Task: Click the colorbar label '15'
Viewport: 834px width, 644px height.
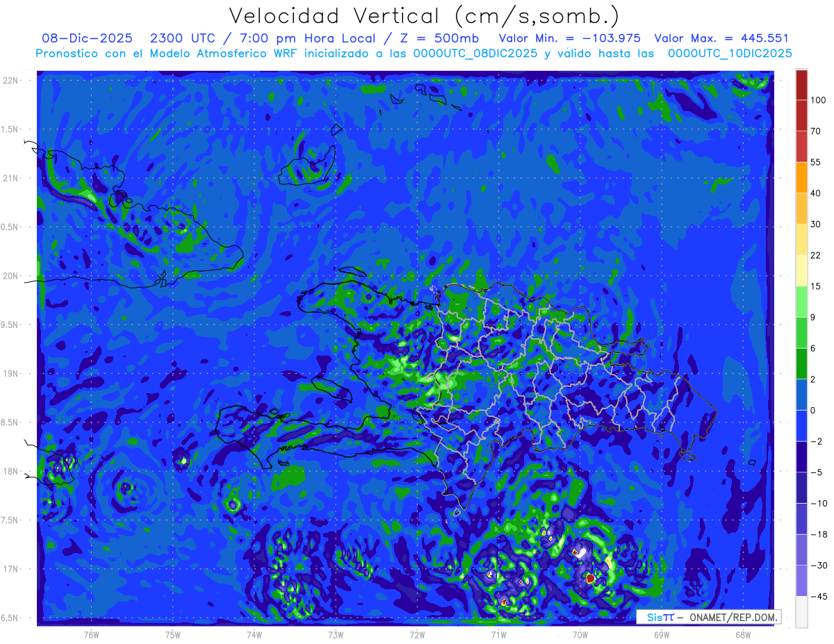Action: [x=816, y=286]
